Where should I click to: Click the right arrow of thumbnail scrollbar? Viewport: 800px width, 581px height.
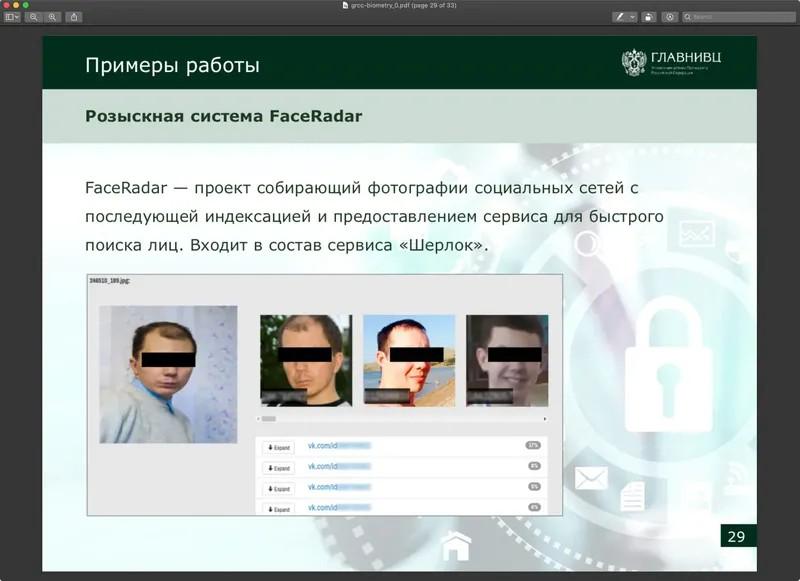click(x=545, y=419)
